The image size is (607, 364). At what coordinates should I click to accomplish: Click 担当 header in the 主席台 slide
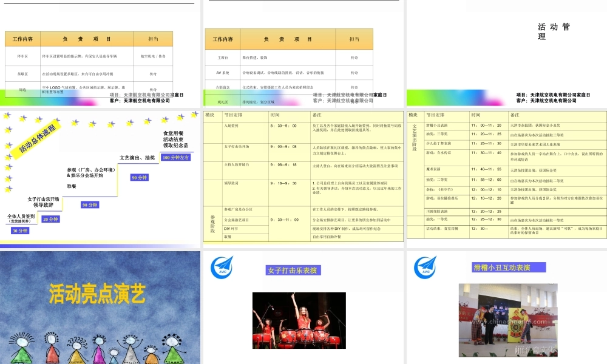point(354,39)
